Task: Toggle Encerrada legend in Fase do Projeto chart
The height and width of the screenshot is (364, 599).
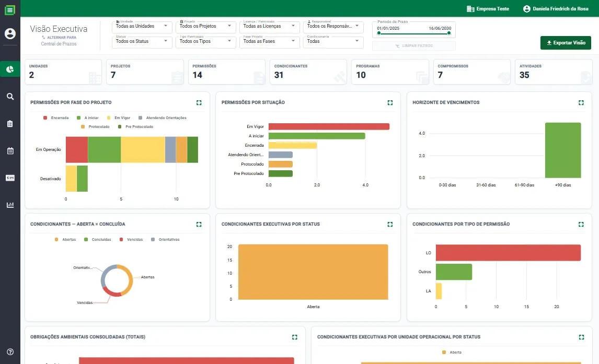Action: point(56,118)
